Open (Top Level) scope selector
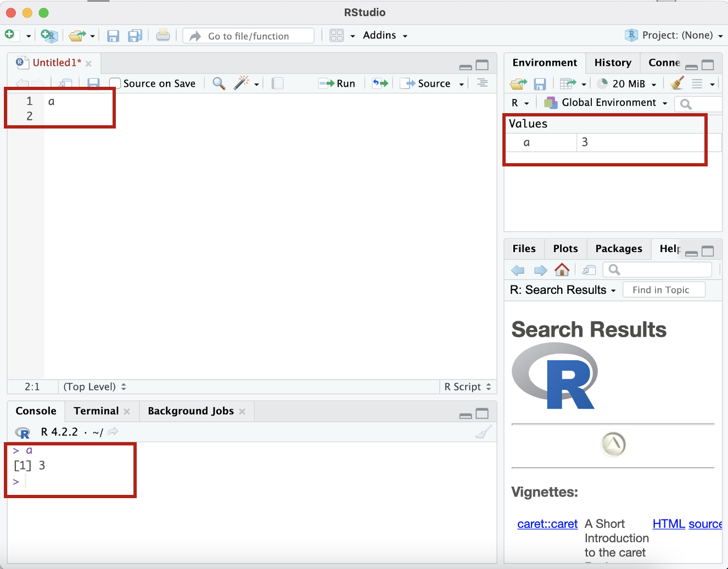This screenshot has width=728, height=569. click(x=94, y=387)
